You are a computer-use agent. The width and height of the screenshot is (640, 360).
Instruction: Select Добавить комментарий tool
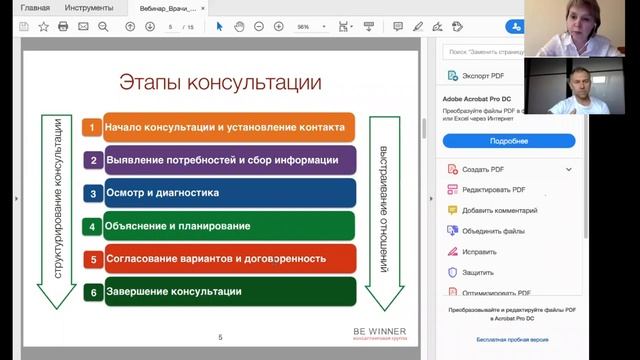tap(500, 211)
